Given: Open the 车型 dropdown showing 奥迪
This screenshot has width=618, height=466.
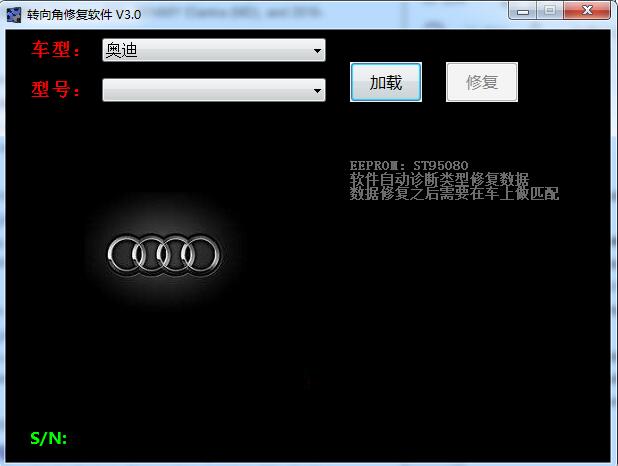Looking at the screenshot, I should 214,50.
